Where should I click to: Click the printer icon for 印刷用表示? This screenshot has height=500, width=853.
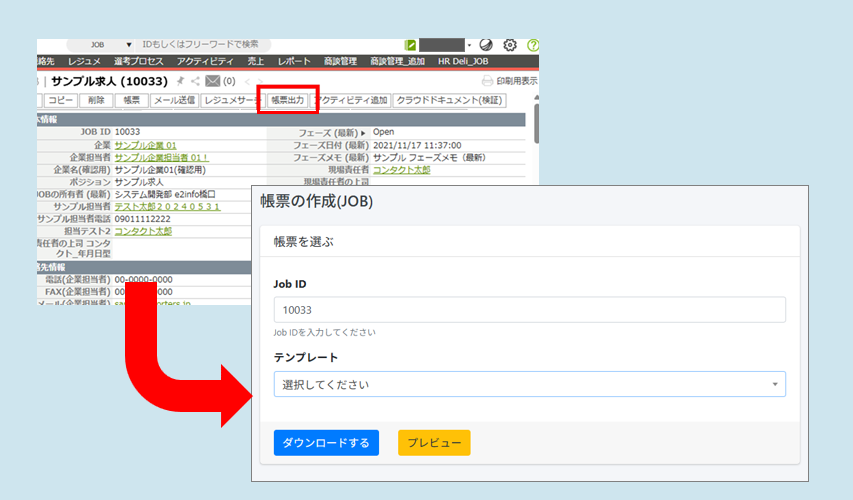point(488,81)
